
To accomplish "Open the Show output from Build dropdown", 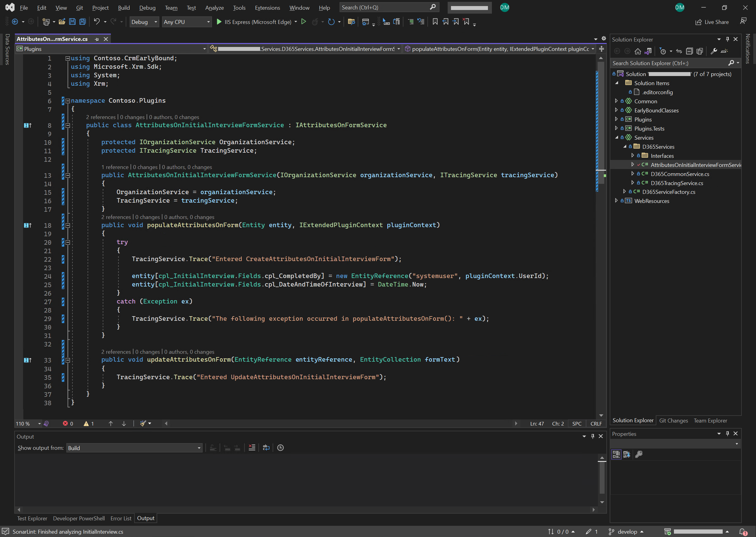I will [134, 448].
